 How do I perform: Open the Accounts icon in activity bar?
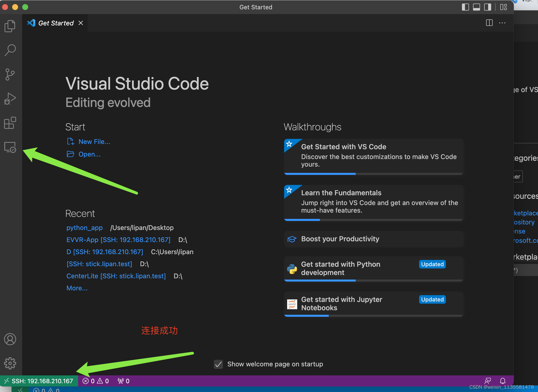coord(10,339)
